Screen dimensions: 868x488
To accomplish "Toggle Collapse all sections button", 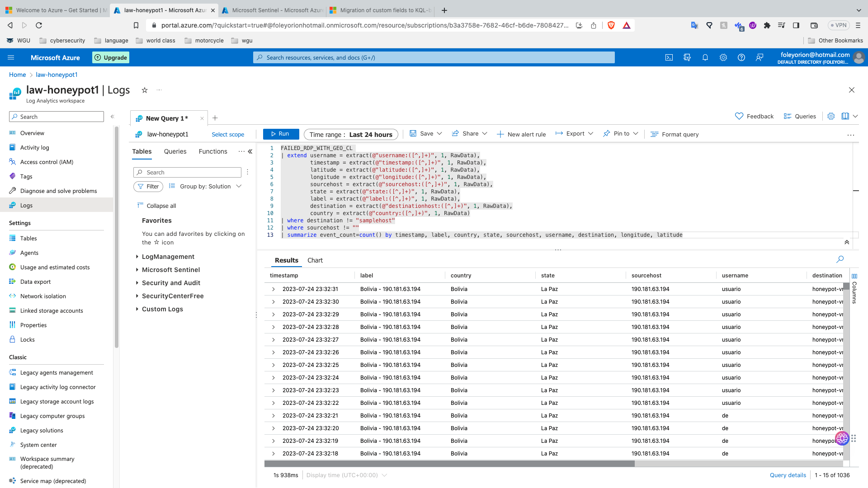I will [x=157, y=205].
